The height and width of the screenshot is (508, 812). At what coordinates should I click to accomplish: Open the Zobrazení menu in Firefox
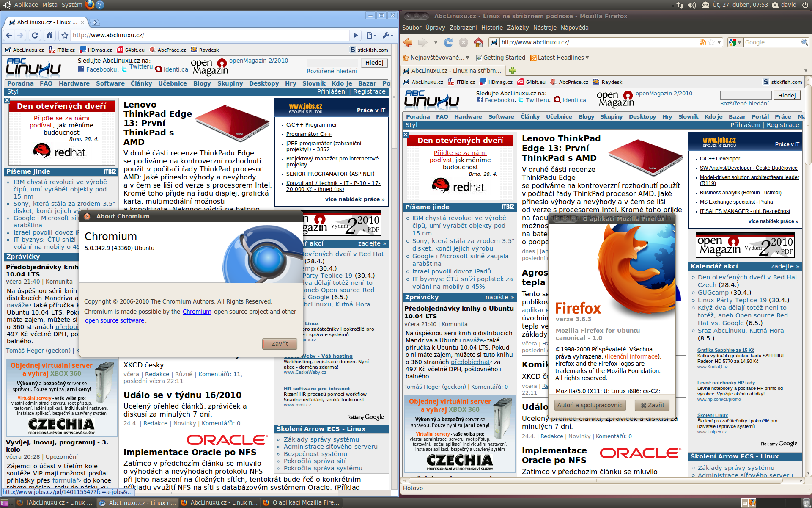tap(463, 28)
